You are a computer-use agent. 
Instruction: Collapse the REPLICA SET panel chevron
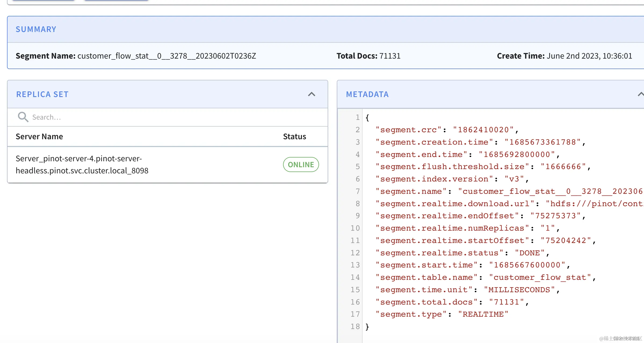tap(311, 94)
